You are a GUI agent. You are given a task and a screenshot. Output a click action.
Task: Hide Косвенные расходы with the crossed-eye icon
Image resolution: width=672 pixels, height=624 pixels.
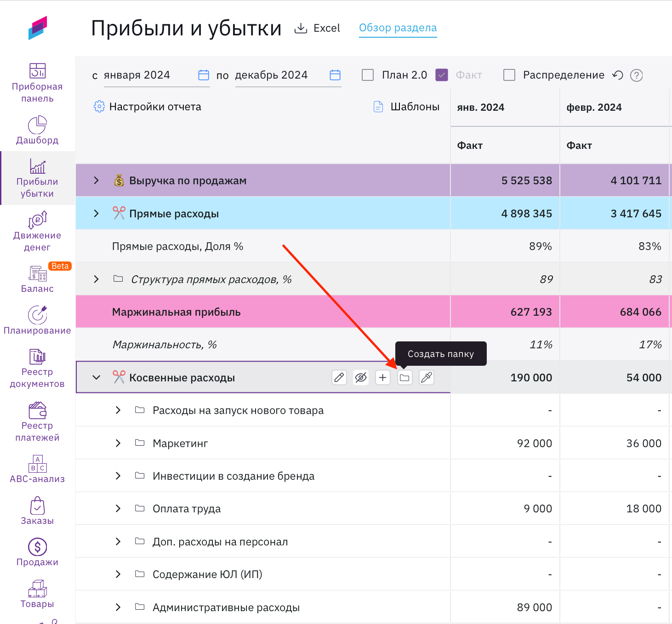[361, 378]
